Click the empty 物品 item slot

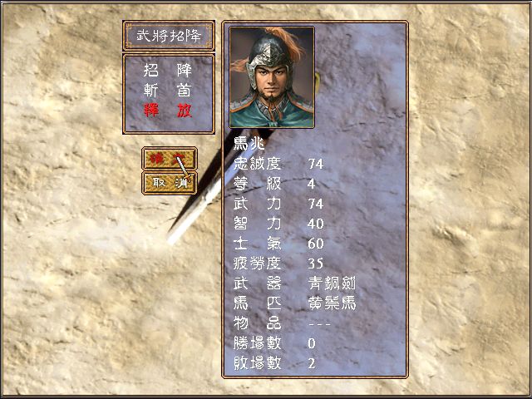coord(319,324)
